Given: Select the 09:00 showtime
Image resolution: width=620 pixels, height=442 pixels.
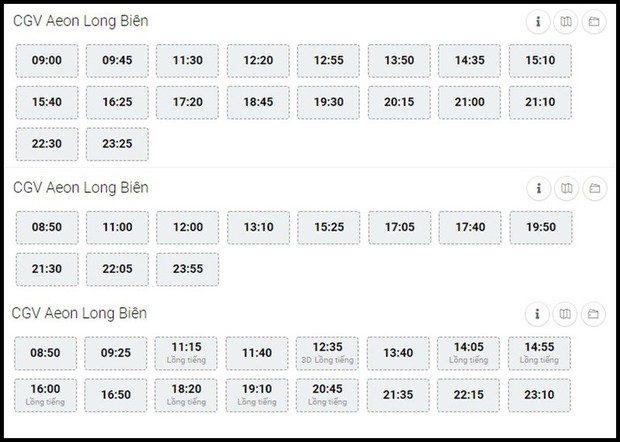Looking at the screenshot, I should (47, 60).
